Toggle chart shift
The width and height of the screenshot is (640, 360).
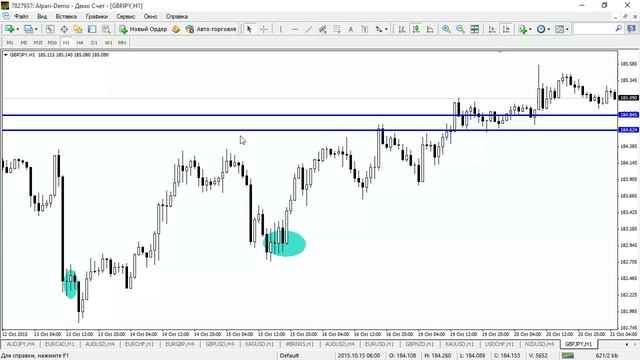[x=506, y=29]
